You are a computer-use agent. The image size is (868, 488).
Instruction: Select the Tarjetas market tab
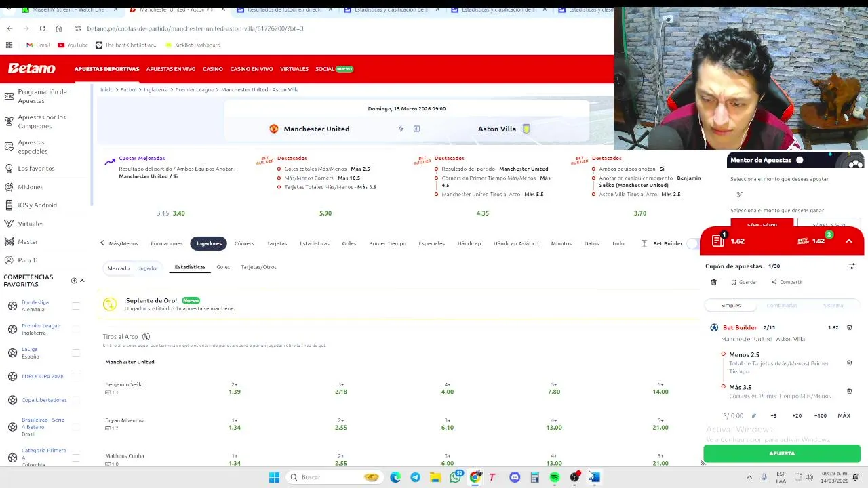coord(277,243)
